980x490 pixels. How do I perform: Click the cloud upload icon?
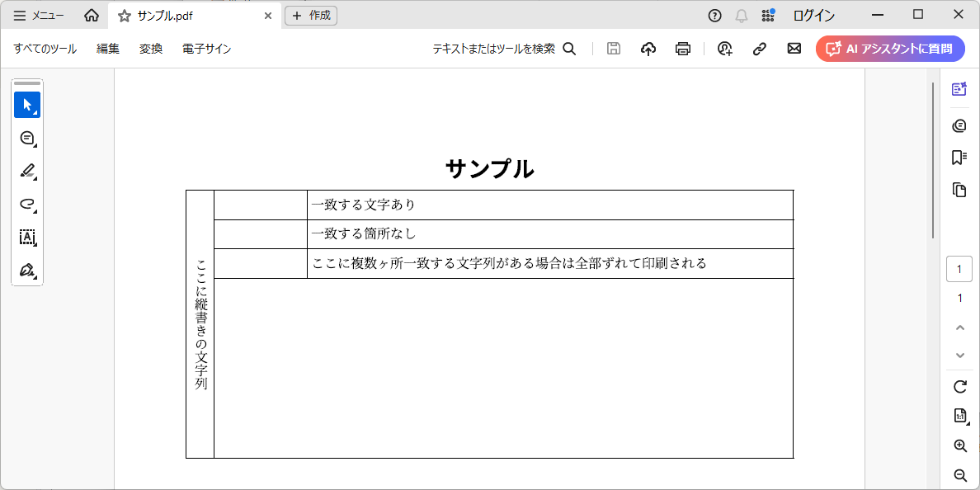(x=648, y=49)
